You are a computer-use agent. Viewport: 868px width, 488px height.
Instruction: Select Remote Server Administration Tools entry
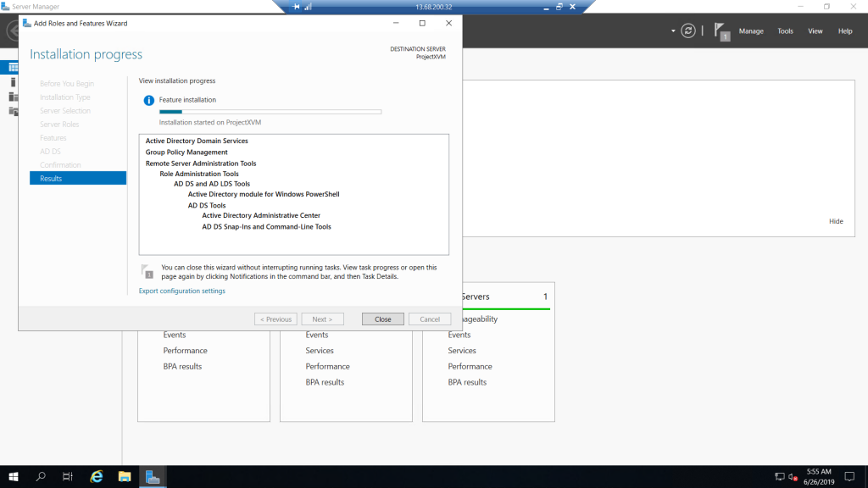tap(201, 164)
